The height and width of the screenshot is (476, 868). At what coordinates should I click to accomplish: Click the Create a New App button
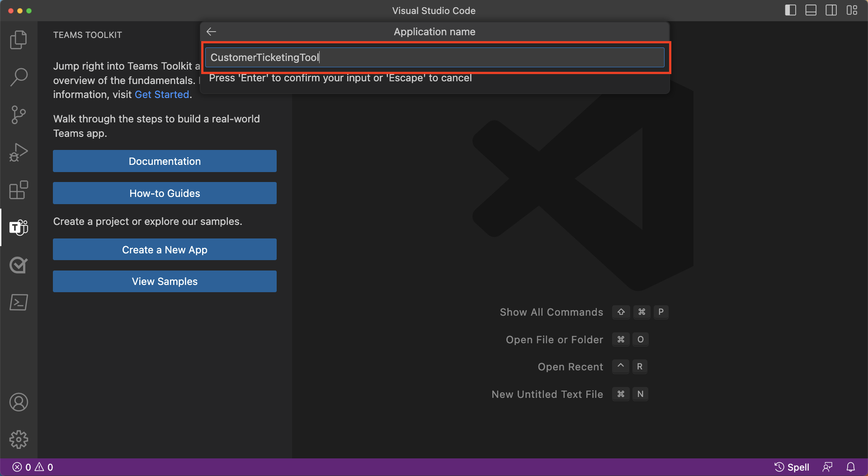click(x=165, y=250)
